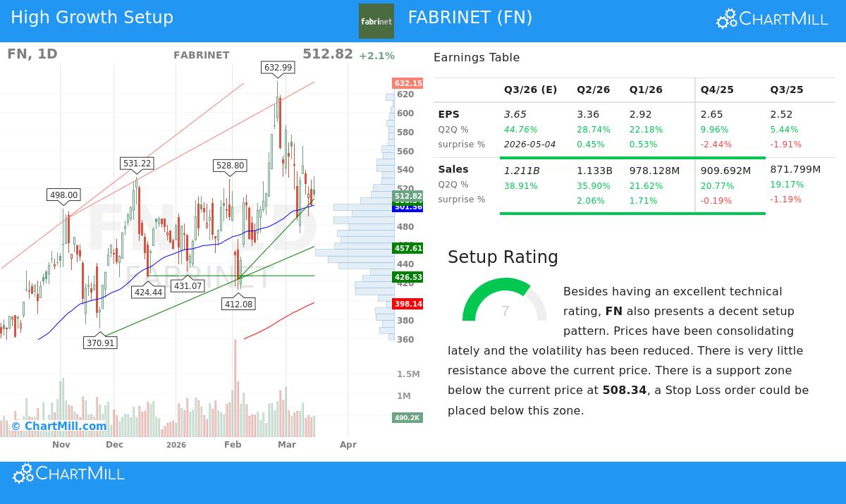The image size is (846, 504).
Task: Click the red 398.14 price level tag
Action: [407, 304]
